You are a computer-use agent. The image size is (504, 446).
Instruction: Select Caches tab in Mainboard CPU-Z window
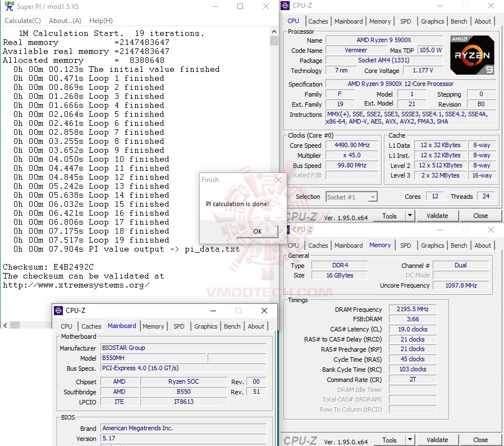click(x=91, y=326)
